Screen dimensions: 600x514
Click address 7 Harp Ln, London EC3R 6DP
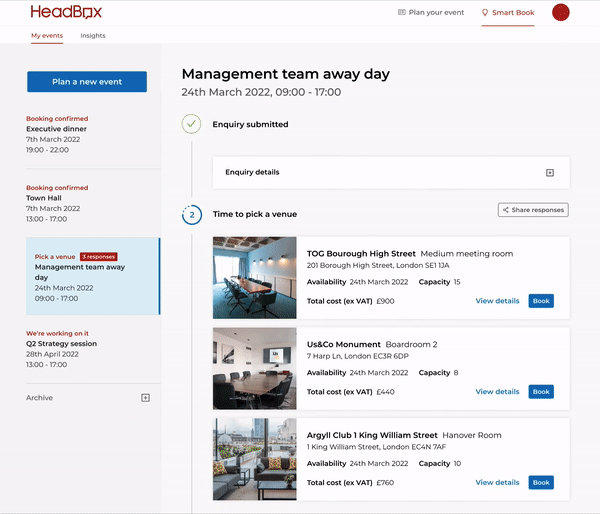pyautogui.click(x=357, y=356)
